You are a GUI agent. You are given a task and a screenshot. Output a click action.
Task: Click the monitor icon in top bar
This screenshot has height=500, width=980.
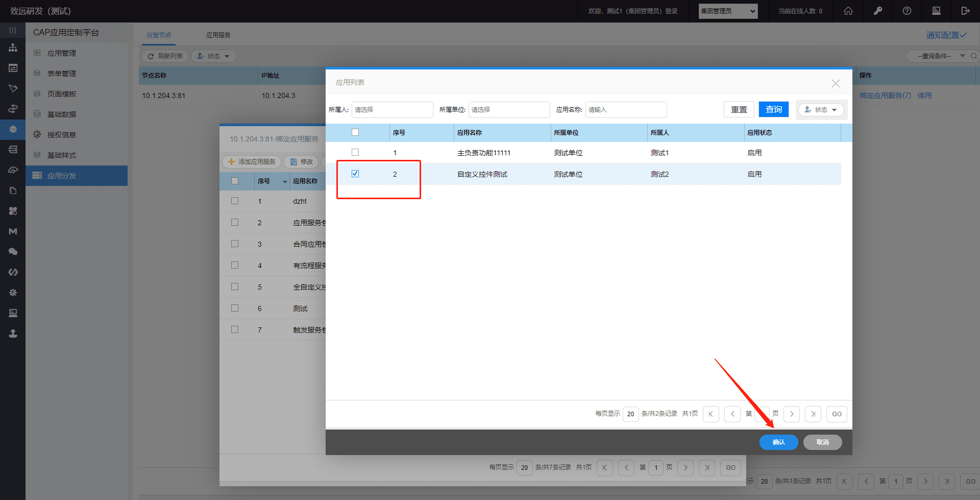936,11
